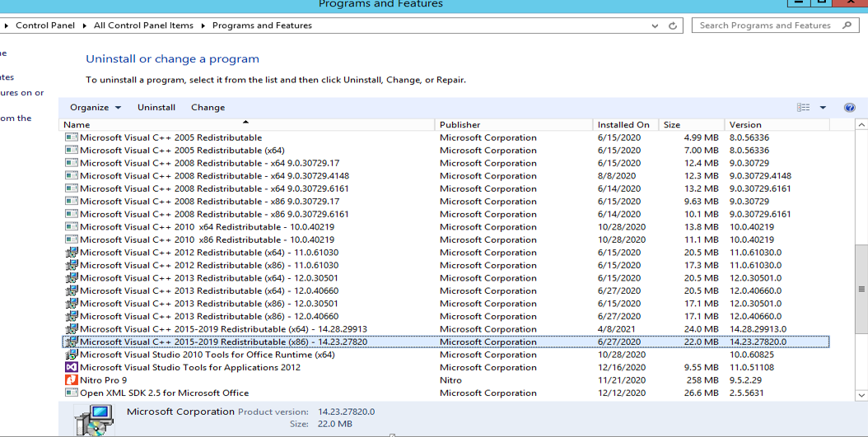
Task: Open the view options dropdown arrow
Action: click(823, 107)
